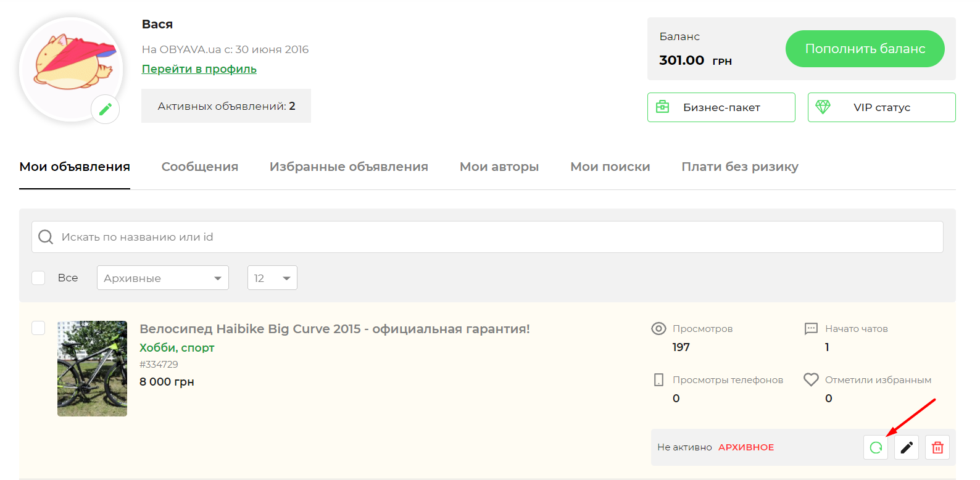Click the black pencil edit listing icon
This screenshot has width=980, height=480.
pyautogui.click(x=906, y=447)
